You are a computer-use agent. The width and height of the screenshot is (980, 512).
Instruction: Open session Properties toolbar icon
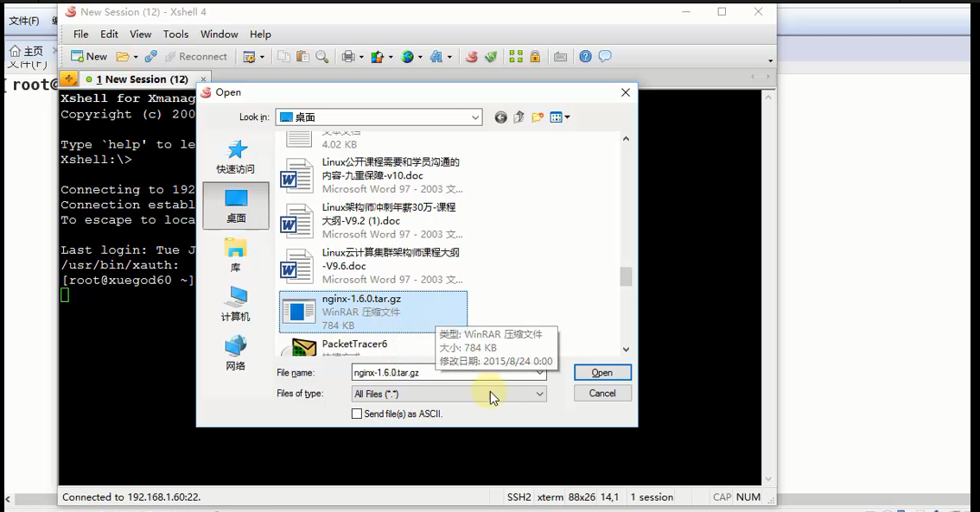pyautogui.click(x=250, y=57)
